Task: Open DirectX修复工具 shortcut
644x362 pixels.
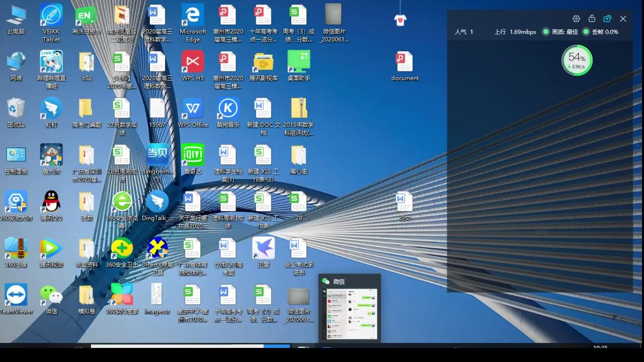Action: [x=157, y=256]
